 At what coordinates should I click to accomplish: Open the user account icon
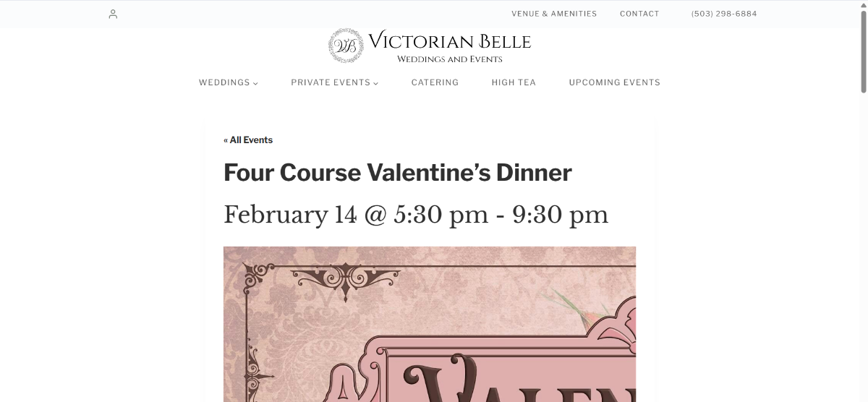tap(113, 14)
